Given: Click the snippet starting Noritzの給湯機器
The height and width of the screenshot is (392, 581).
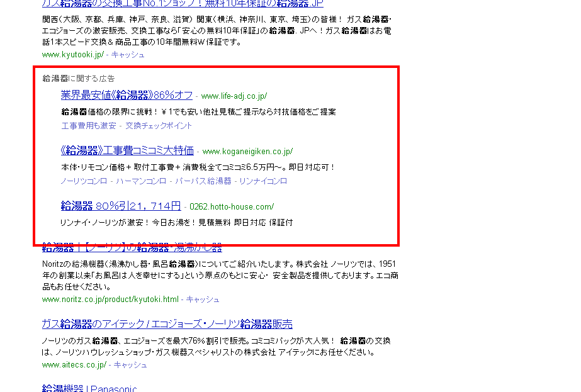Looking at the screenshot, I should pos(220,276).
